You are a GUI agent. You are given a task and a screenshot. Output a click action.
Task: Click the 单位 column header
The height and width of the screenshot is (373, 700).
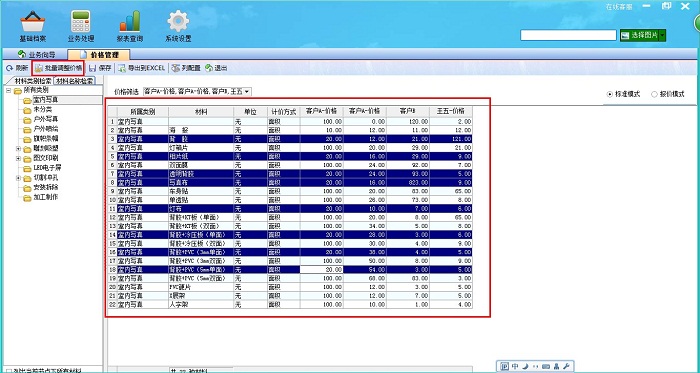coord(250,112)
